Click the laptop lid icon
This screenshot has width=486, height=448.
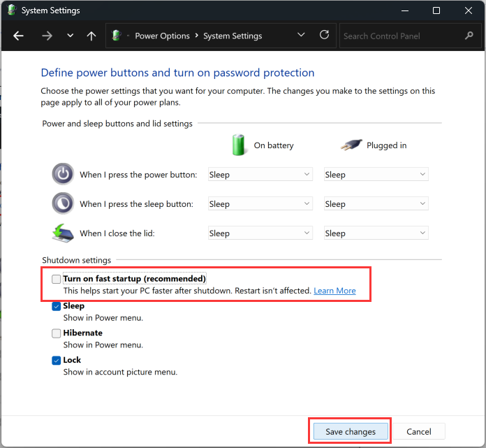click(63, 233)
